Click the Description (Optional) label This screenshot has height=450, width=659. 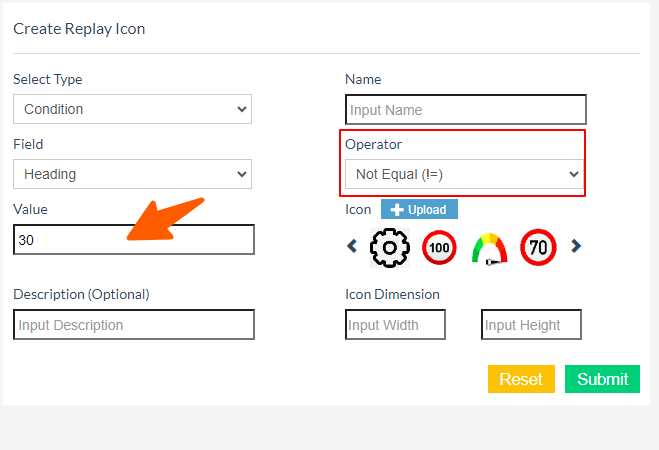[x=81, y=294]
